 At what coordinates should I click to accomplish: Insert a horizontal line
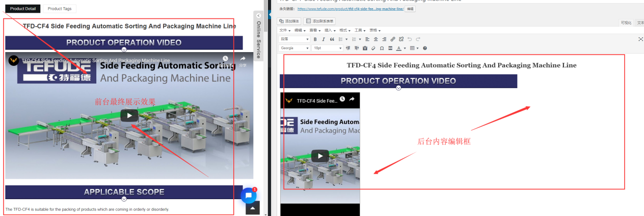390,48
